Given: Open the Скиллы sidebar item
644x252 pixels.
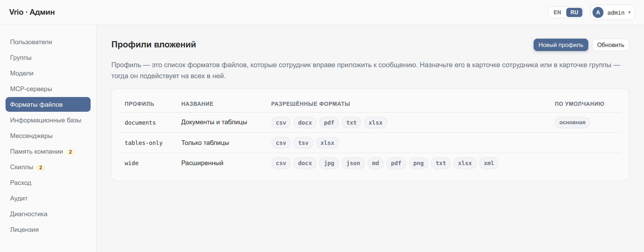Looking at the screenshot, I should tap(48, 167).
